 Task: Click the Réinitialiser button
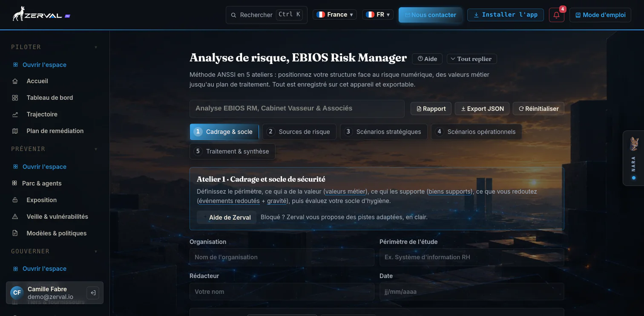[538, 109]
